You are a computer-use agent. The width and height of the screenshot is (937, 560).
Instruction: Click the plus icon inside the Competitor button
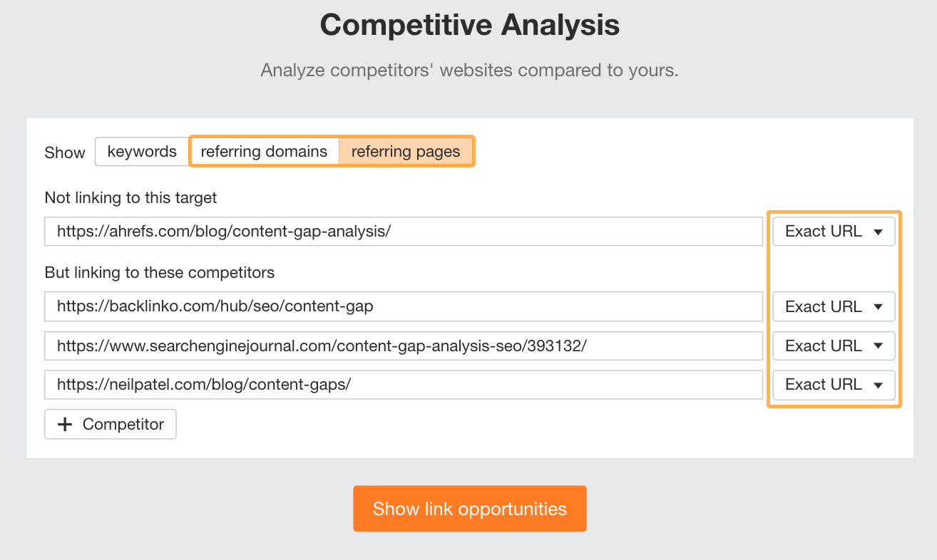click(64, 424)
